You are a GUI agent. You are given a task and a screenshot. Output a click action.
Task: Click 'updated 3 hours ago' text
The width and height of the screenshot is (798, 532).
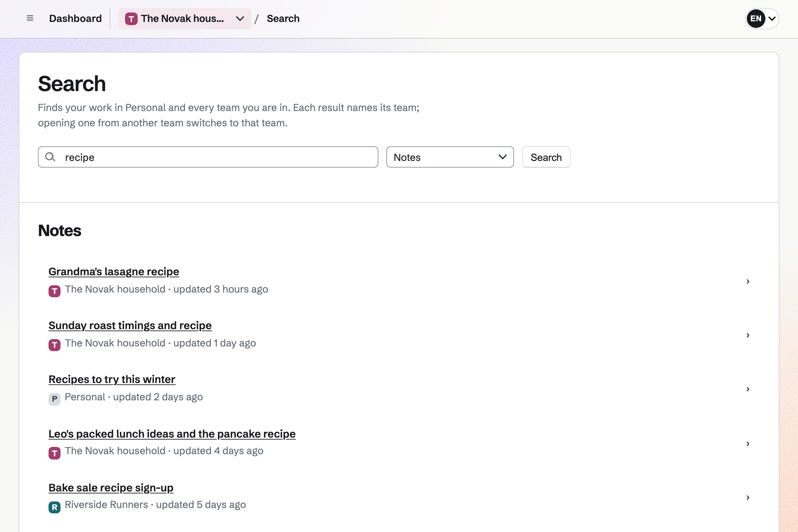click(x=220, y=289)
